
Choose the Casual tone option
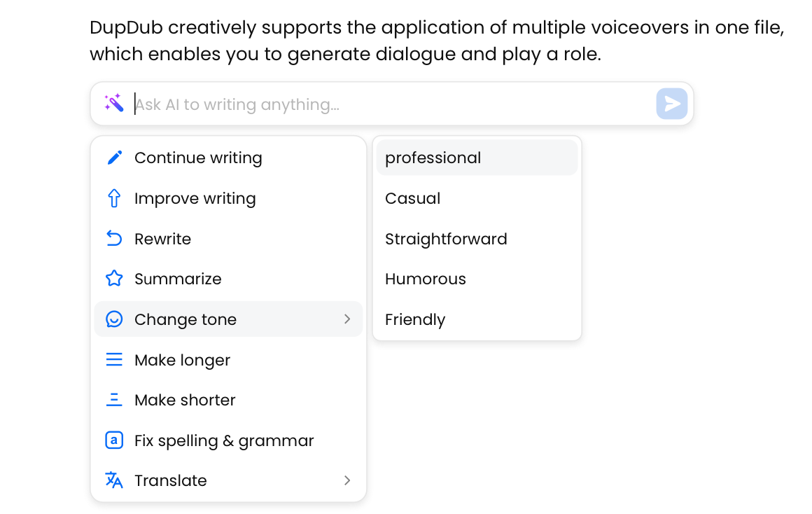click(x=412, y=198)
